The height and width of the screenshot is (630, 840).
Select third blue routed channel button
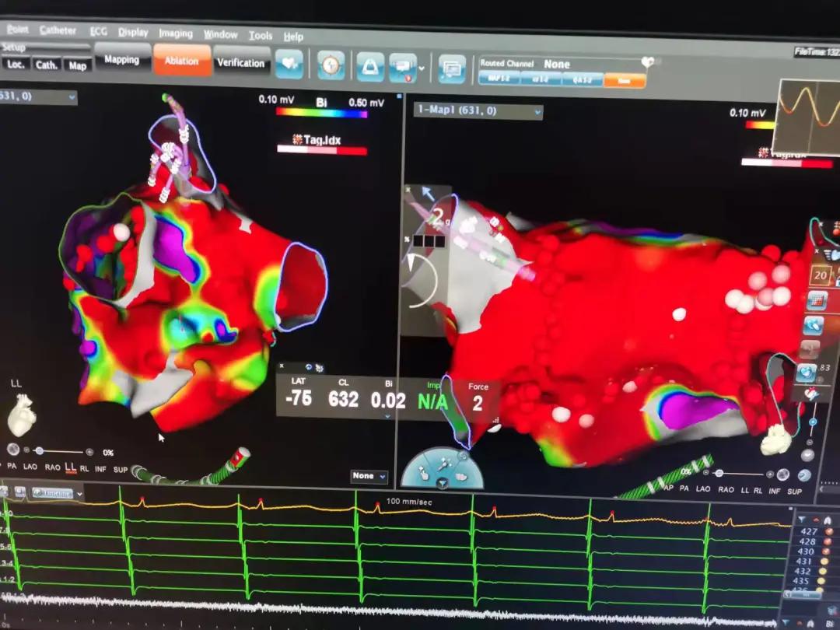click(x=583, y=80)
